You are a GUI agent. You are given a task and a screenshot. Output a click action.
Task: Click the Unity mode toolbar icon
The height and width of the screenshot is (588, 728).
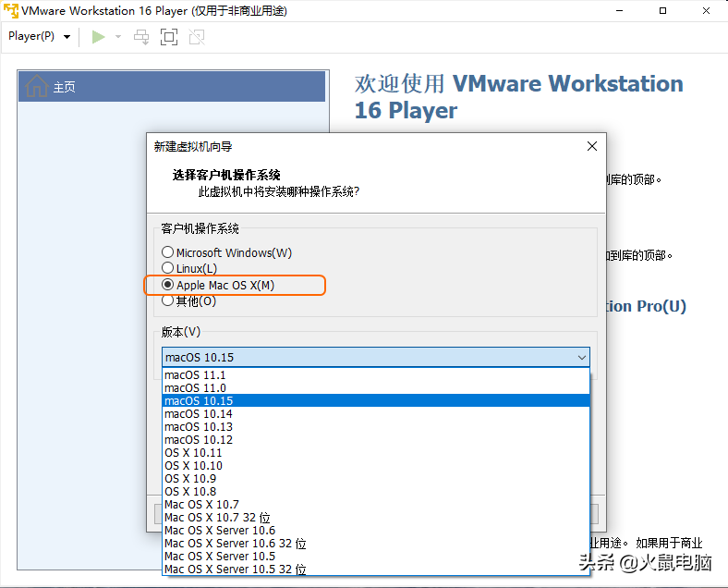point(197,37)
